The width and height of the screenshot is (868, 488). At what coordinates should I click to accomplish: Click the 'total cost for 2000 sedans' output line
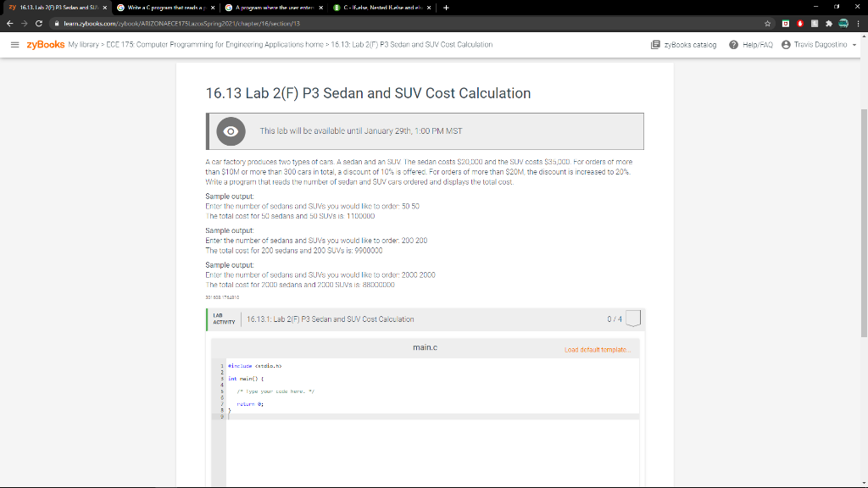pyautogui.click(x=300, y=285)
